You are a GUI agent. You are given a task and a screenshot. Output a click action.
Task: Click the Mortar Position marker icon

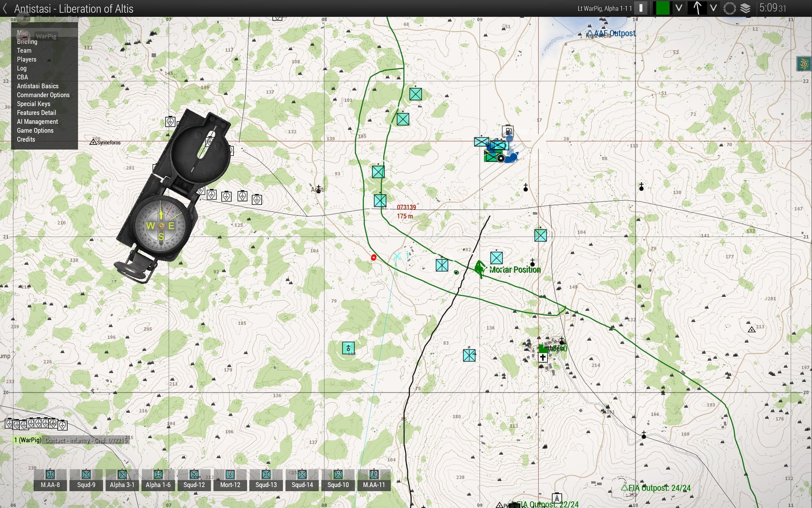(480, 268)
